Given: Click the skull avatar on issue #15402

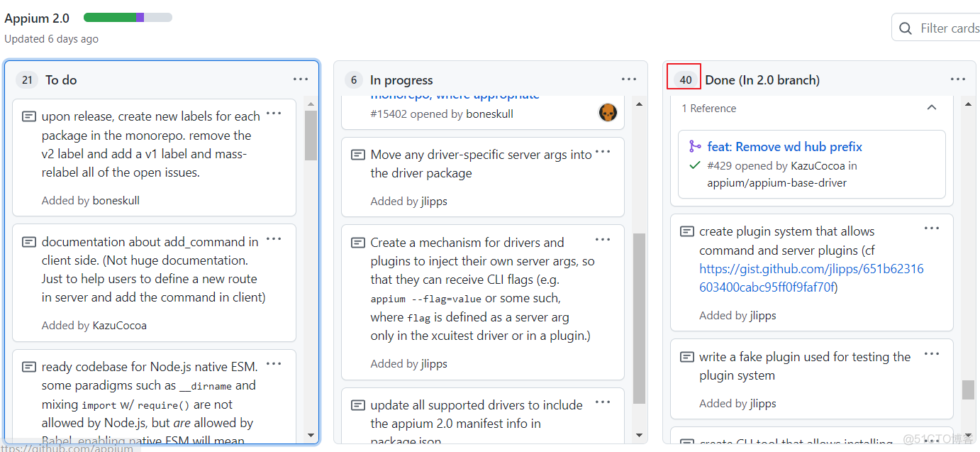Looking at the screenshot, I should click(x=608, y=112).
